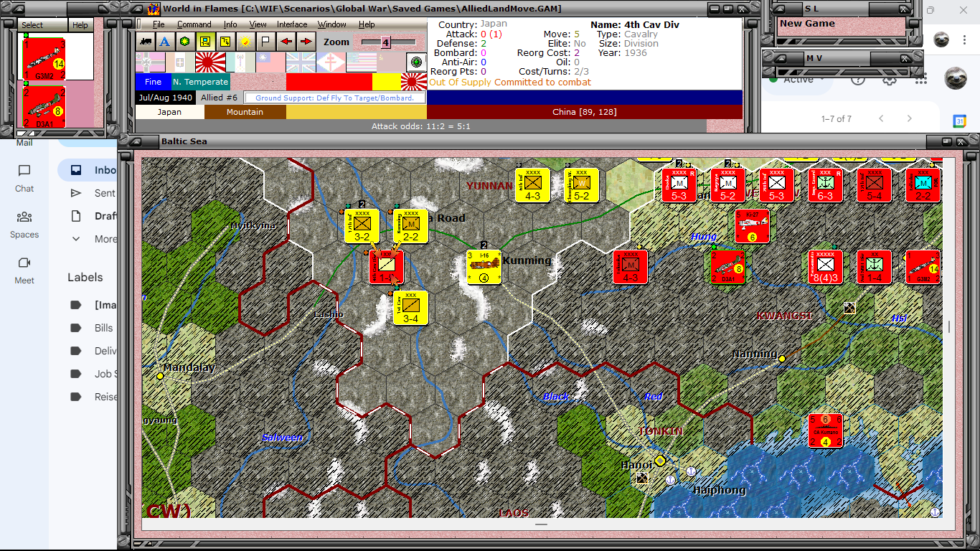Viewport: 980px width, 551px height.
Task: Open the Window menu
Action: pyautogui.click(x=332, y=24)
